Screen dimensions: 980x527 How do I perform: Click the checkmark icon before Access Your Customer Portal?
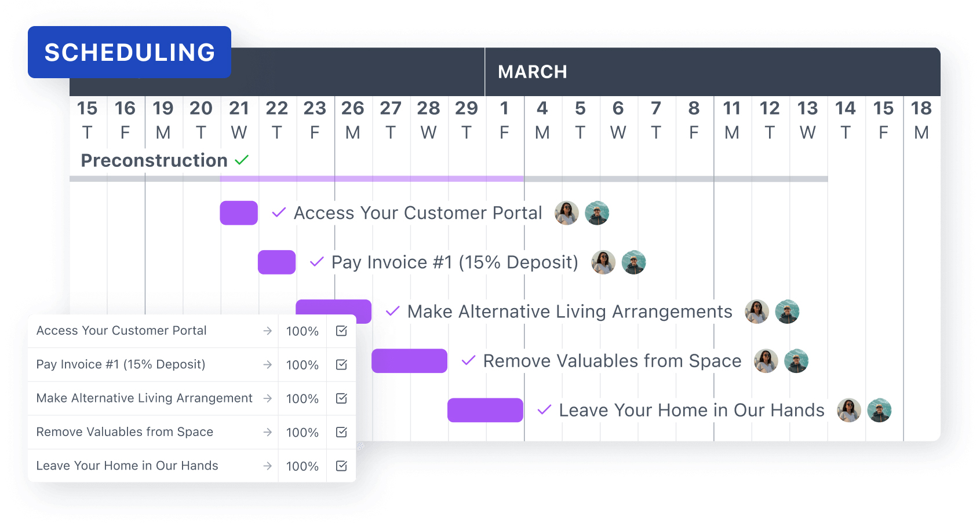[x=278, y=213]
